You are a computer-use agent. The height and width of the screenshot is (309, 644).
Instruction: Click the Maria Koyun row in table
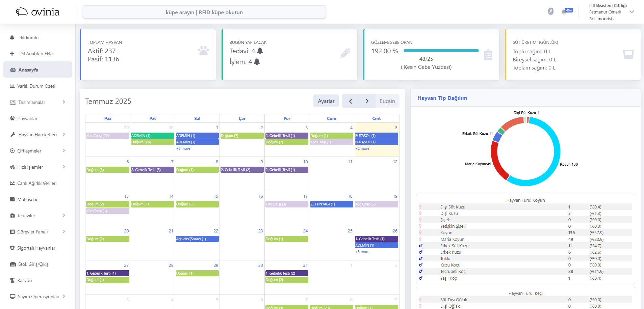(525, 239)
